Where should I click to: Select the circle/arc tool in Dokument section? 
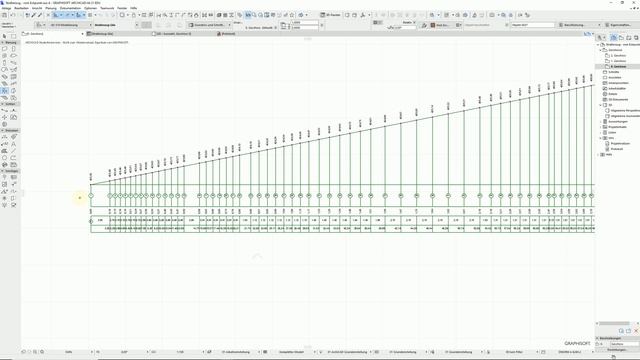coord(4,158)
